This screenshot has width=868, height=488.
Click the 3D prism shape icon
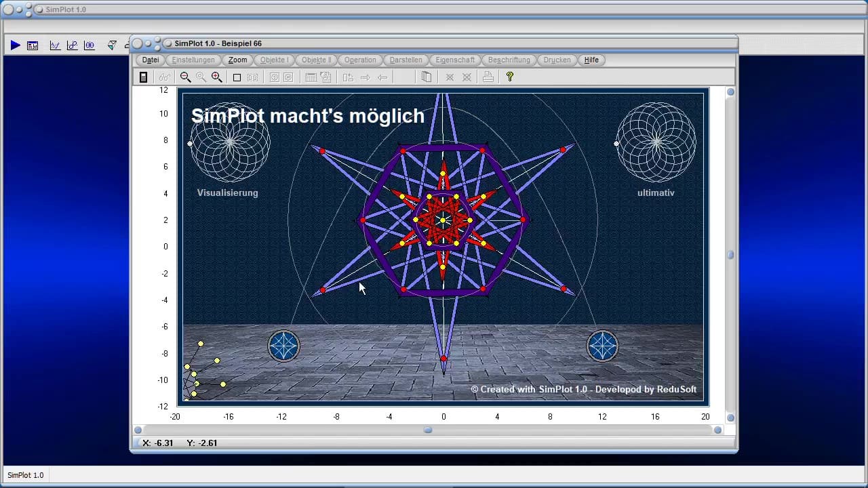click(112, 45)
